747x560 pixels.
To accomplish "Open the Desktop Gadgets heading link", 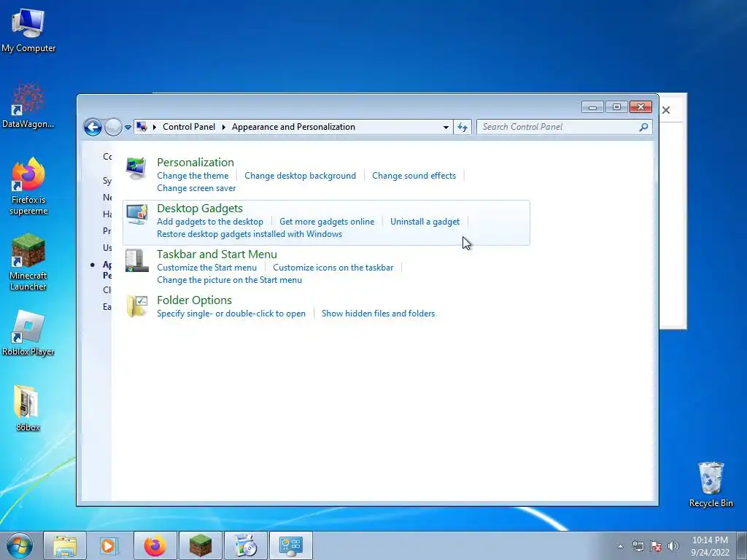I will 200,208.
